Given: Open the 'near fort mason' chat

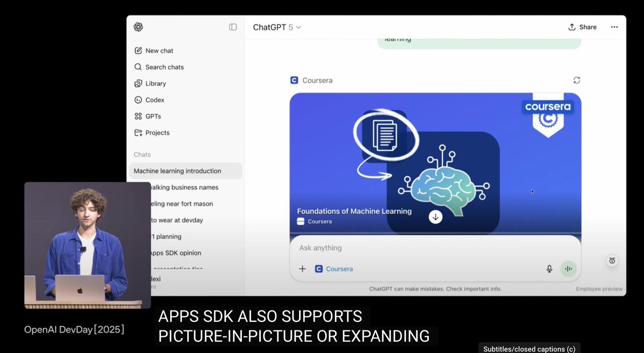Looking at the screenshot, I should 182,204.
